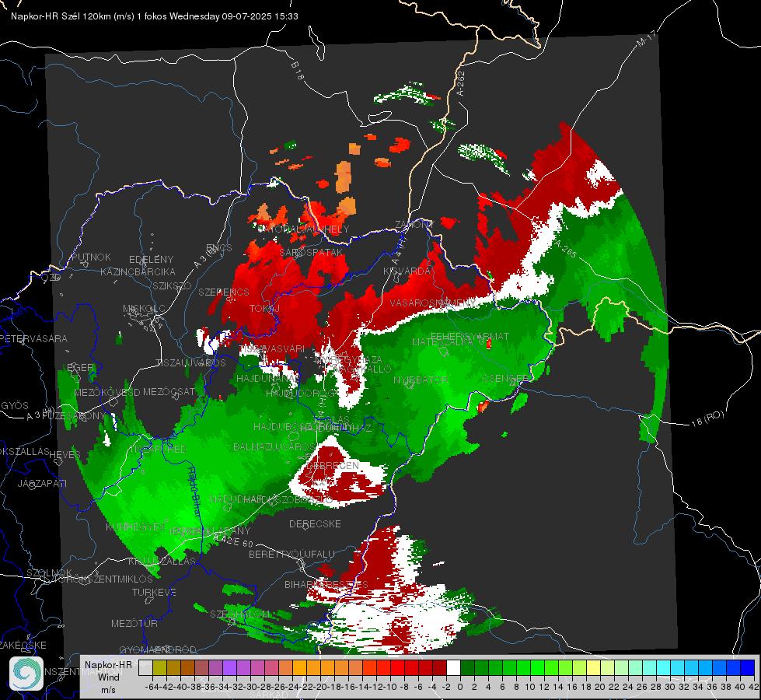The width and height of the screenshot is (761, 700).
Task: Click the CSENGER city label
Action: tap(505, 378)
